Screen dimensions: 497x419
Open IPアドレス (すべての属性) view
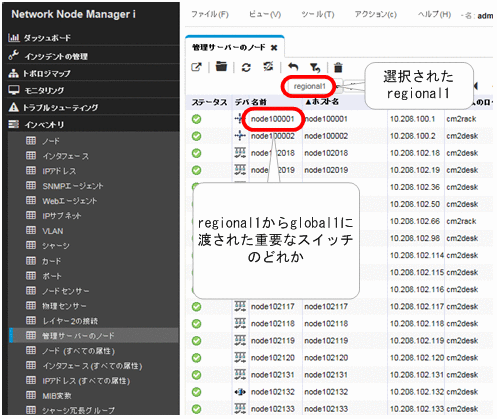tap(86, 381)
